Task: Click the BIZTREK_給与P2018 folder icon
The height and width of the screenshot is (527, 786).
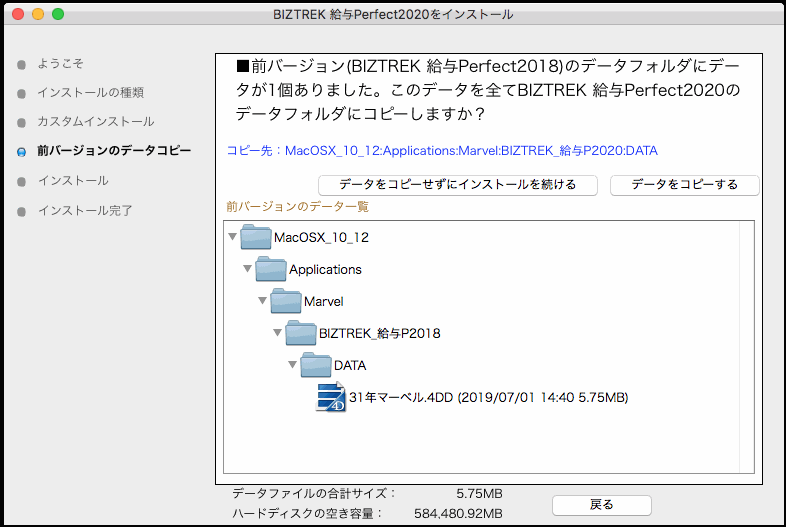Action: click(301, 333)
